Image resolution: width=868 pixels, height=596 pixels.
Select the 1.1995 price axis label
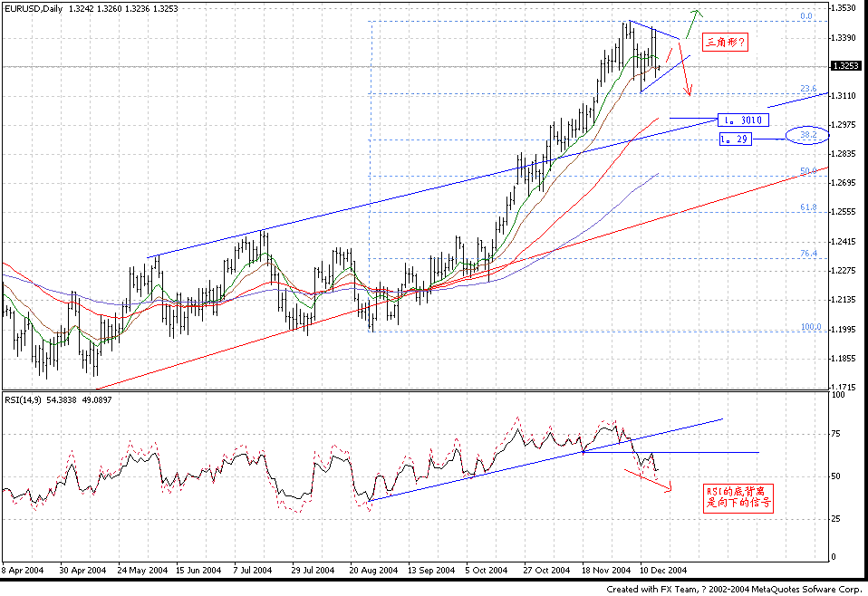point(844,330)
